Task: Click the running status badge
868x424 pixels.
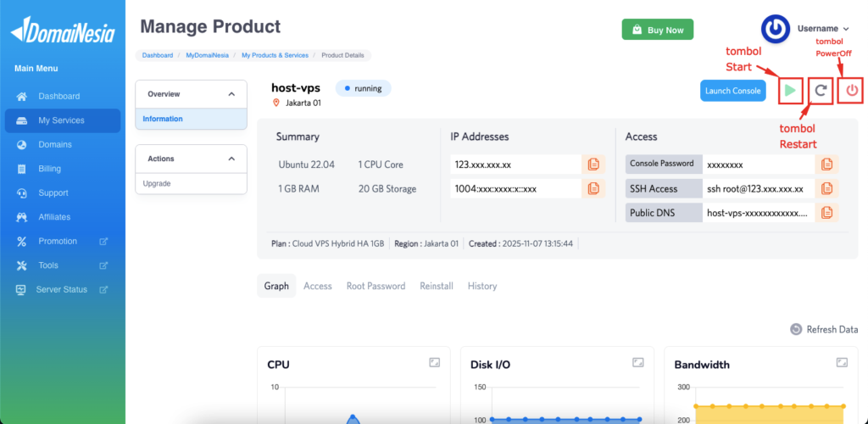Action: 363,88
